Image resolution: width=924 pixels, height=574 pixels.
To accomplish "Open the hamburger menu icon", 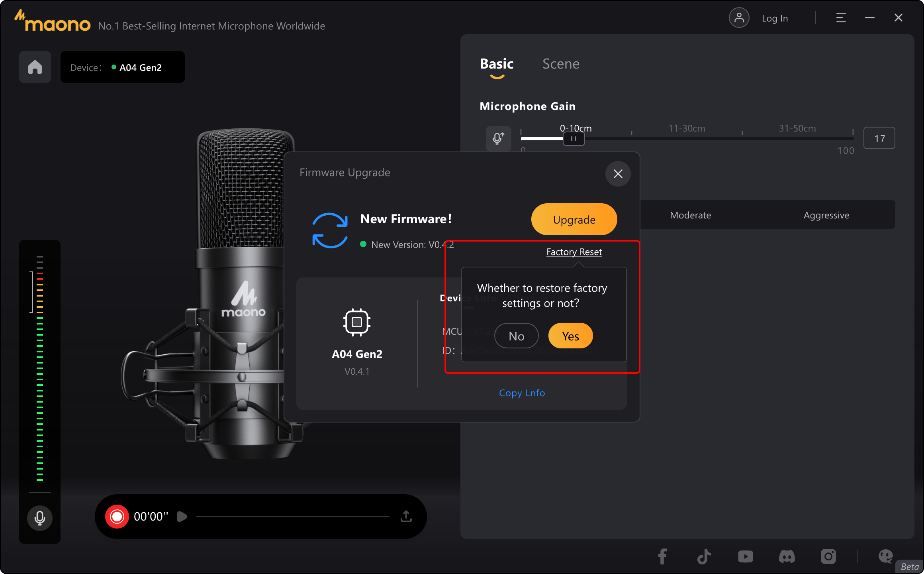I will [841, 18].
